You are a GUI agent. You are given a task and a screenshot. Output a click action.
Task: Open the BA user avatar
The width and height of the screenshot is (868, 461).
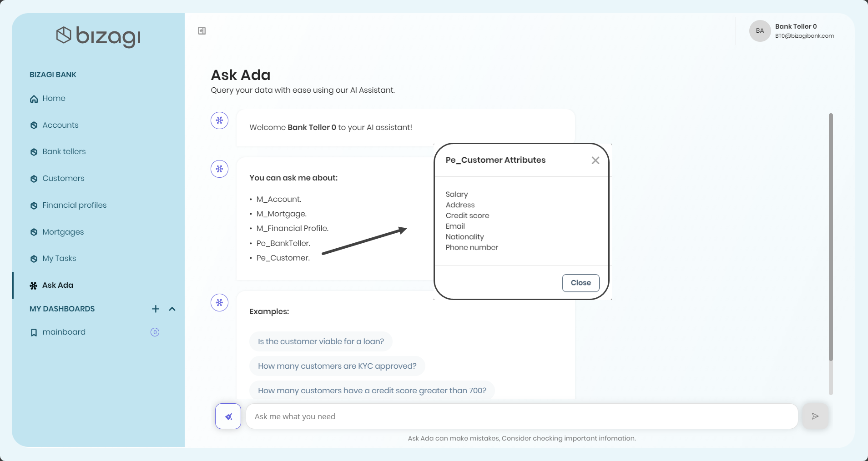[x=760, y=31]
